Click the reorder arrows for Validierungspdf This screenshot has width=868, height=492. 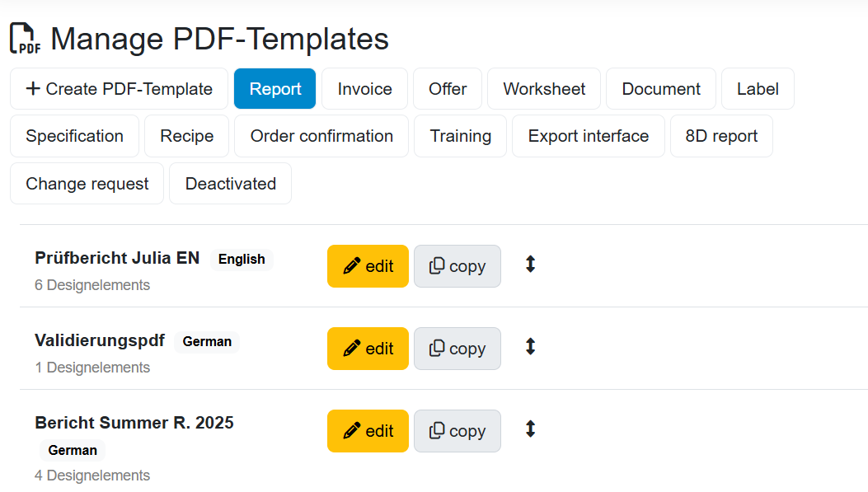pyautogui.click(x=530, y=347)
